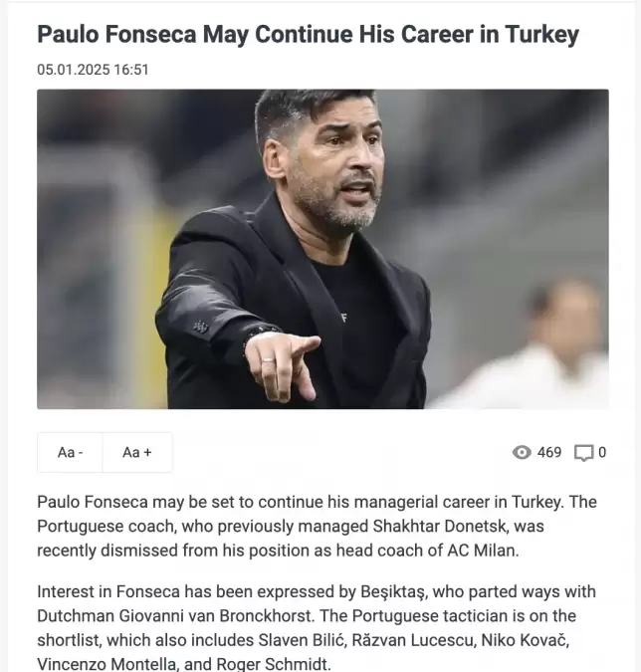Click the comment count number 0
Screen dimensions: 641x672
[602, 453]
